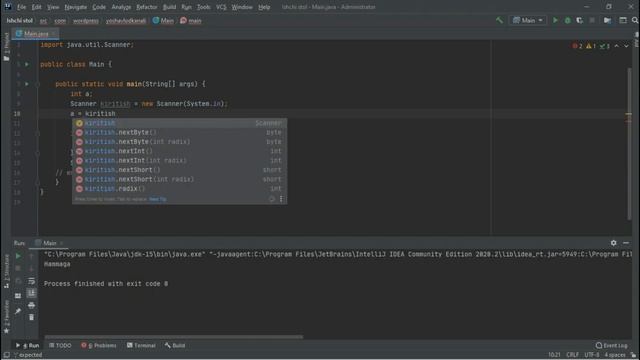
Task: Select kiritish.nextByte() without radix suggestion
Action: 180,132
